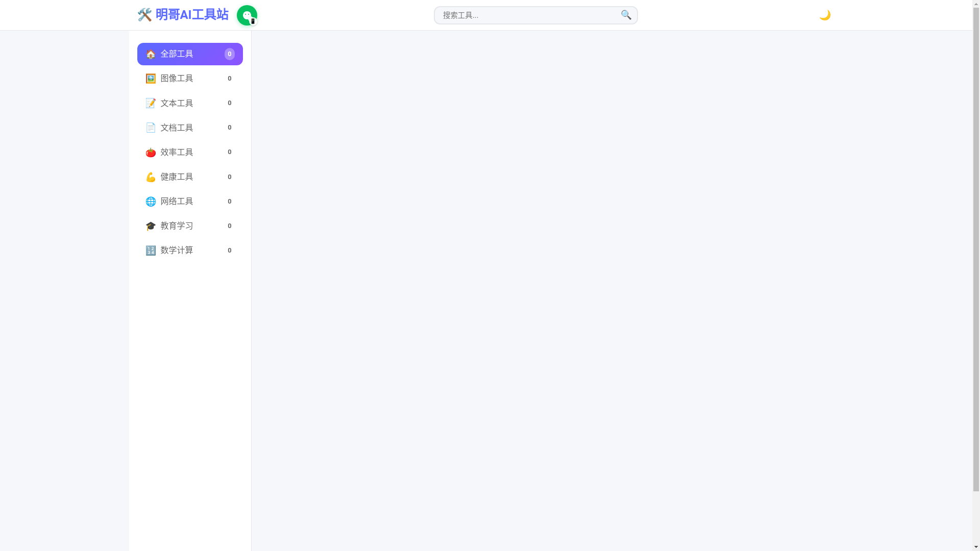
Task: Focus the 搜索工具 search field
Action: (535, 15)
